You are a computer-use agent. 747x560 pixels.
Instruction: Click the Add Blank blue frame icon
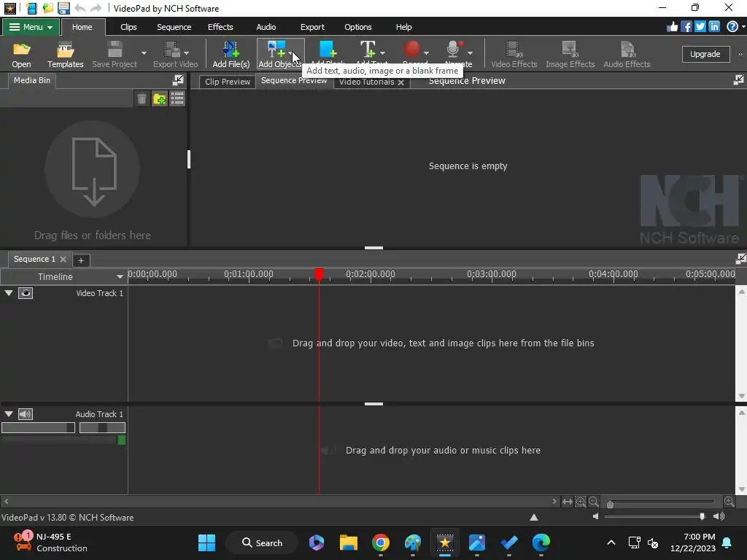coord(328,49)
